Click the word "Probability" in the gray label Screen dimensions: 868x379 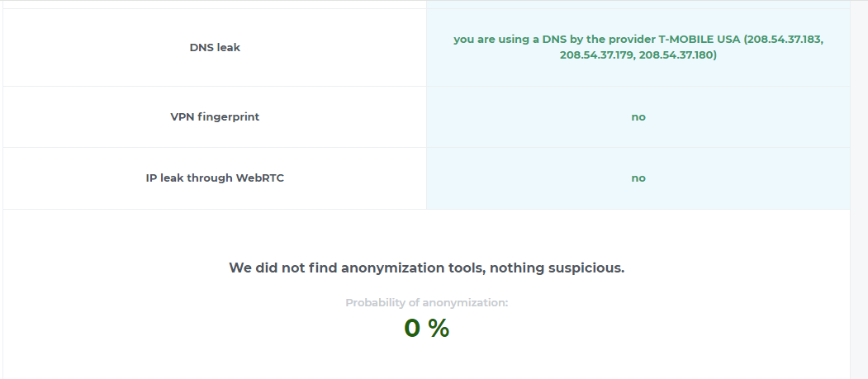coord(377,302)
